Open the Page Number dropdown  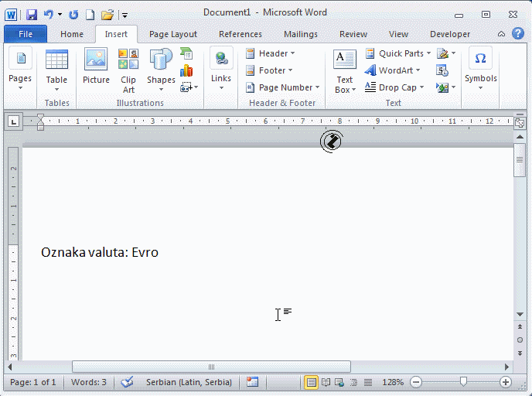[x=283, y=87]
